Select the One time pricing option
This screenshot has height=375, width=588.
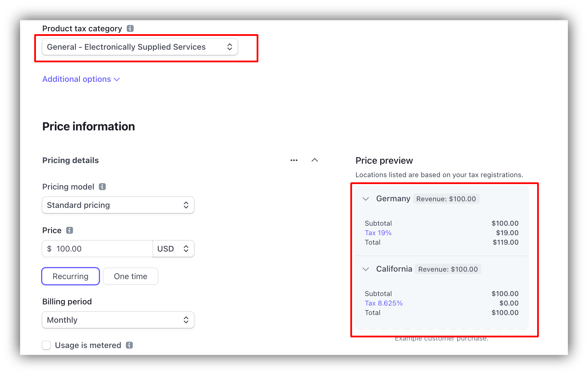[x=130, y=276]
